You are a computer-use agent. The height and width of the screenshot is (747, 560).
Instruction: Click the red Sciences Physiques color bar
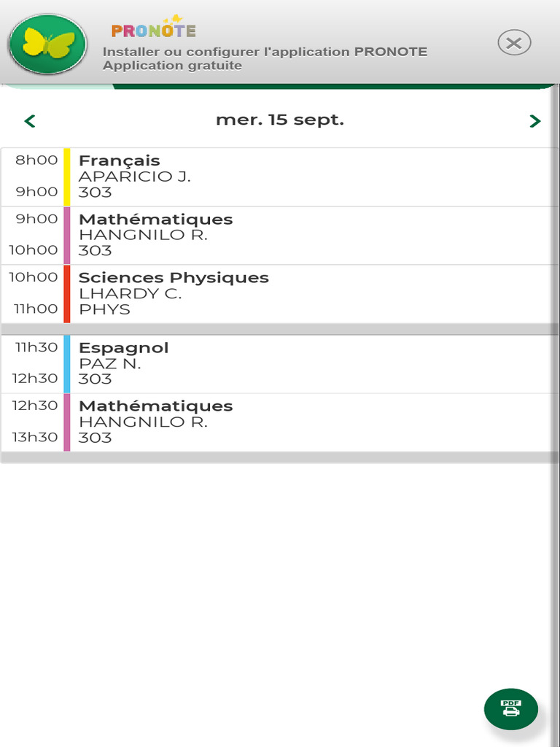pos(67,293)
